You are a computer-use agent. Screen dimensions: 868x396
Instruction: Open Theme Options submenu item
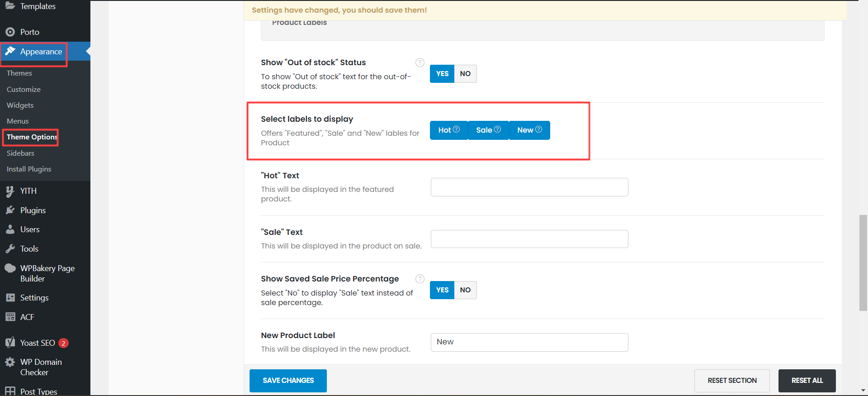32,137
